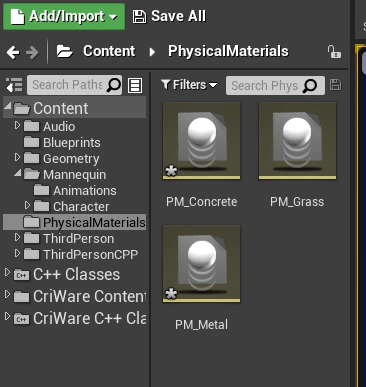Viewport: 366px width, 387px height.
Task: Select the Content root folder
Action: point(74,108)
